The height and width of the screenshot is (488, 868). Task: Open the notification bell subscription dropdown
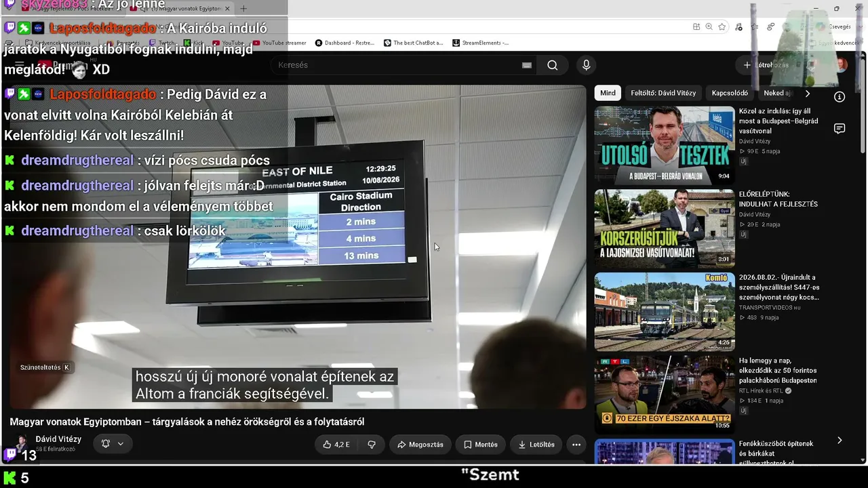(113, 444)
